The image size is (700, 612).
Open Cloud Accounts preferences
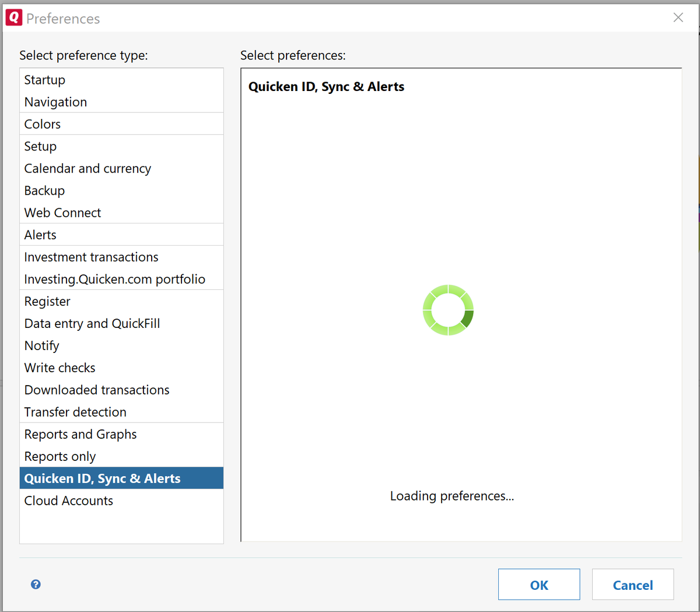click(121, 501)
